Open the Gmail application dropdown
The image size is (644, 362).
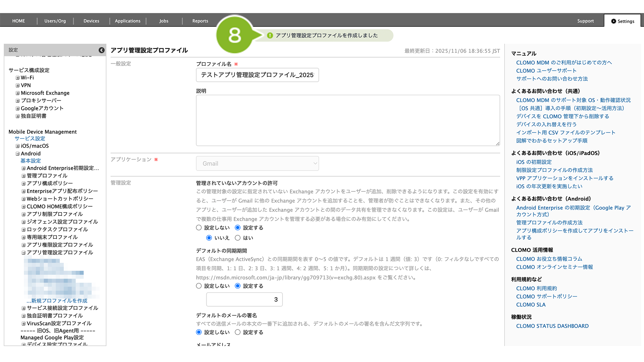tap(257, 164)
